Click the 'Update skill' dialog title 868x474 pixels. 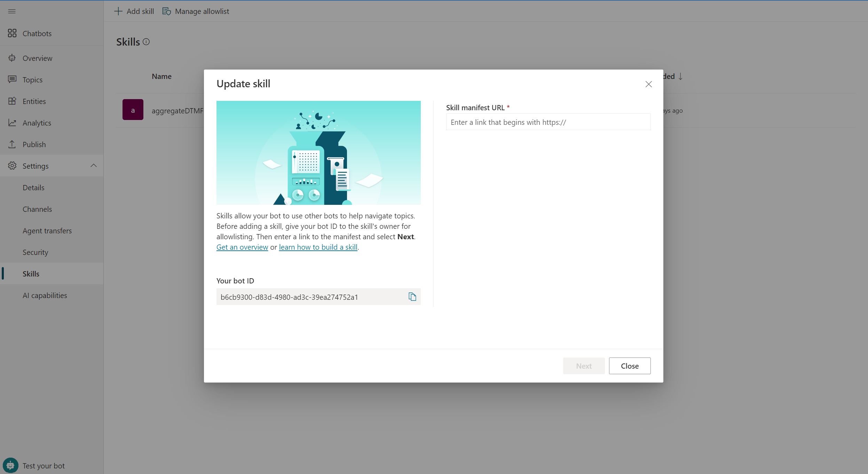(243, 83)
